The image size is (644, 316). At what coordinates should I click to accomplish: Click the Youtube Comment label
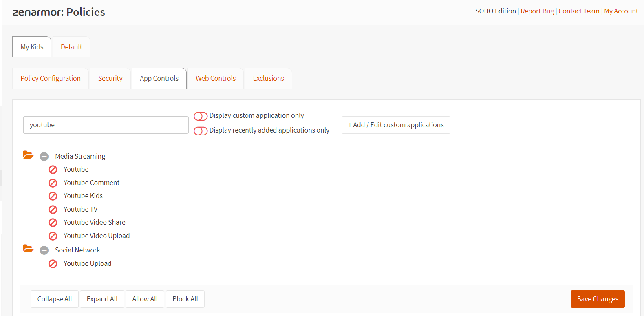click(92, 183)
